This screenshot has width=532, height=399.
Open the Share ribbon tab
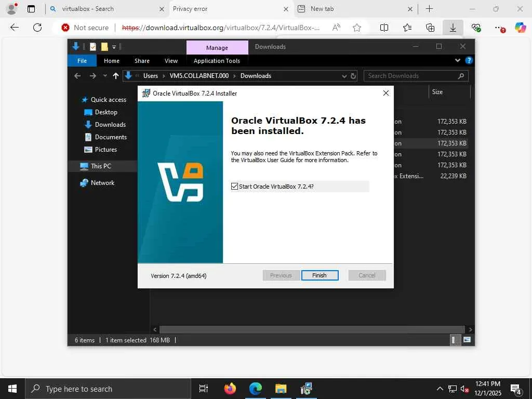tap(142, 61)
